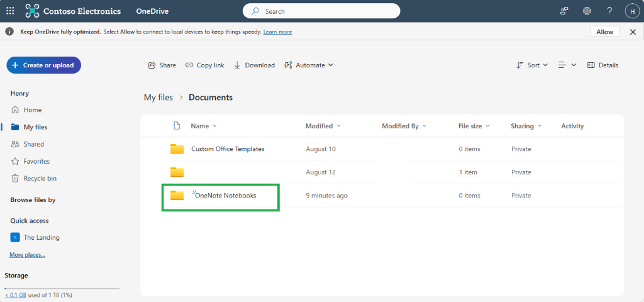
Task: Open Recycle bin in the sidebar
Action: click(x=40, y=178)
